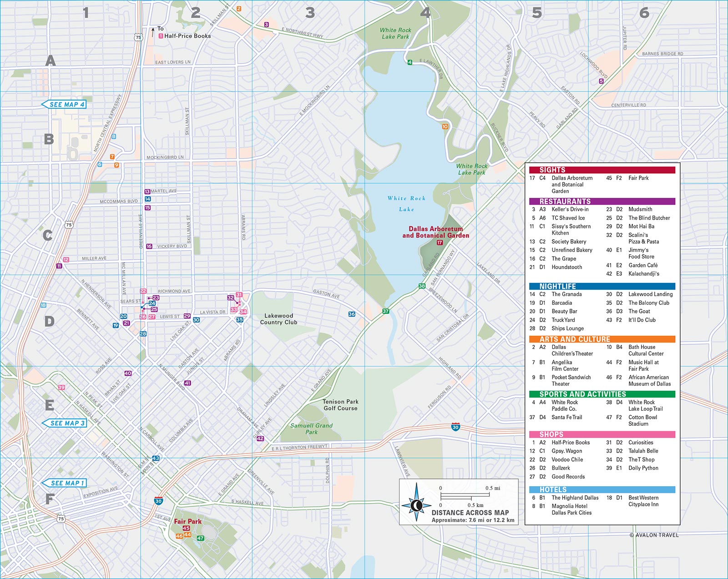
Task: Select green marker 4 at White Rock Paddle Co.
Action: pyautogui.click(x=409, y=62)
